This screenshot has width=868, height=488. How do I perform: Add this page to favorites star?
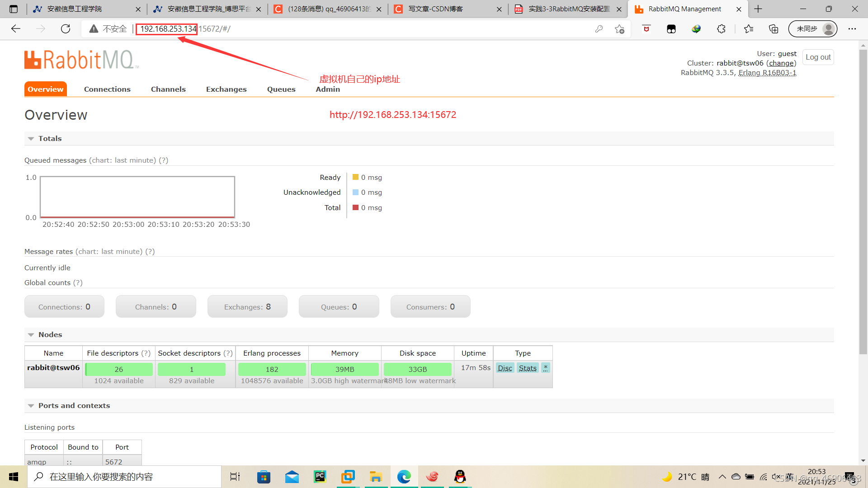tap(619, 29)
